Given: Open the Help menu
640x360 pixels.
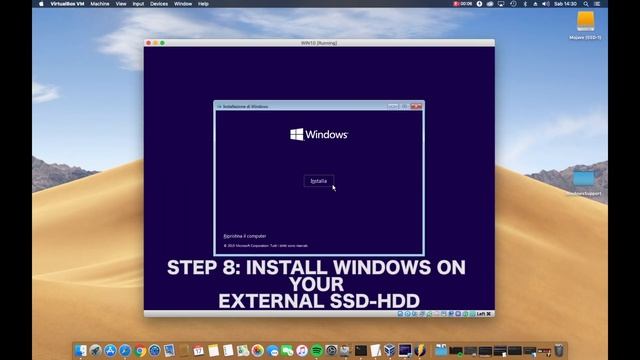Looking at the screenshot, I should 203,4.
